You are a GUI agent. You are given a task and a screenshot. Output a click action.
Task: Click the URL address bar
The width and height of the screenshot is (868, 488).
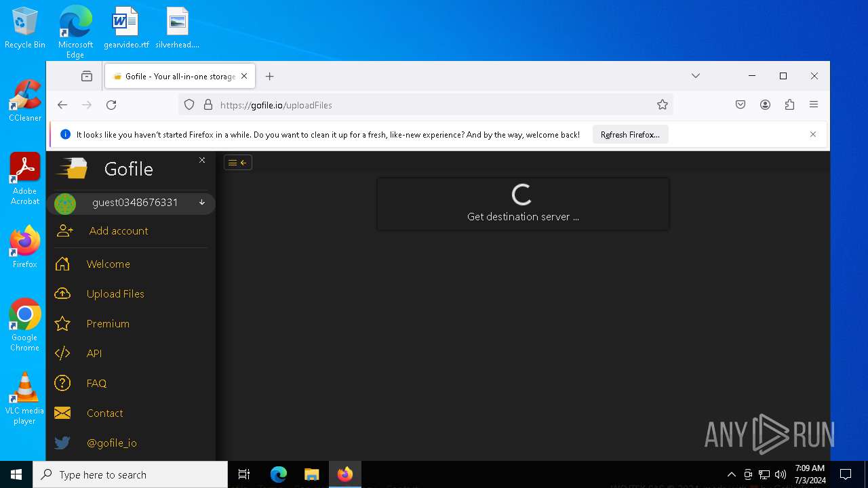coord(426,104)
